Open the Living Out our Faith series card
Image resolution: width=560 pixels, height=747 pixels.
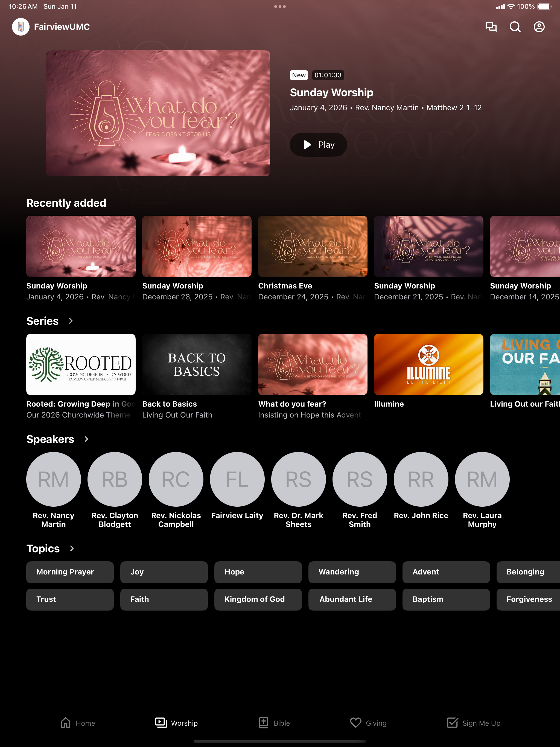(x=525, y=364)
